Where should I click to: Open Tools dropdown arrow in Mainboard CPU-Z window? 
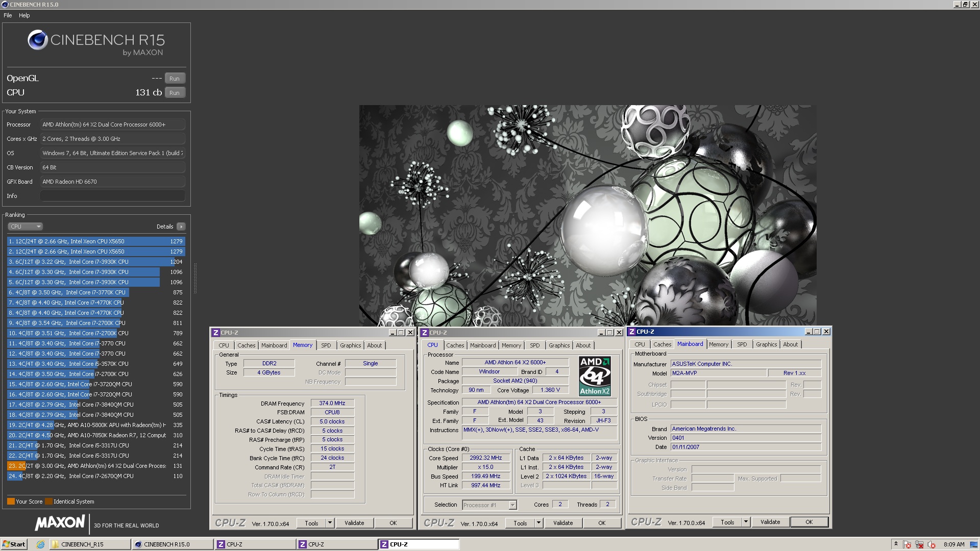point(746,522)
